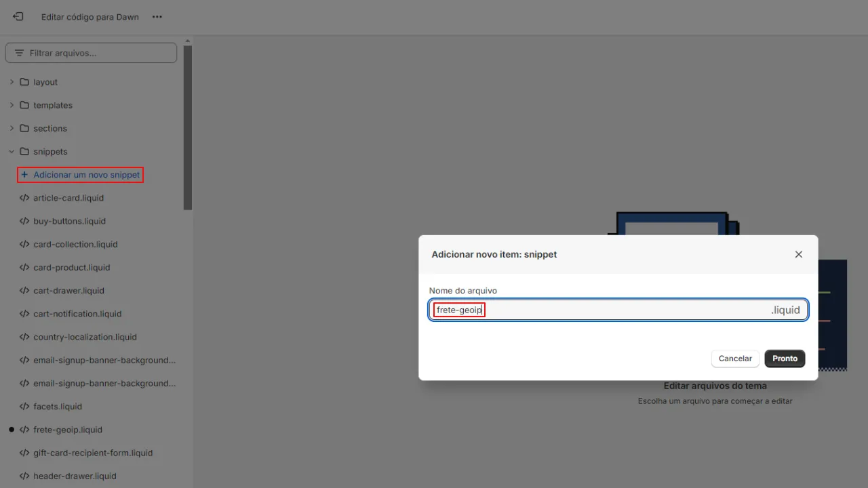This screenshot has height=488, width=868.
Task: Click the Editar arquivos do tema text
Action: pyautogui.click(x=715, y=386)
